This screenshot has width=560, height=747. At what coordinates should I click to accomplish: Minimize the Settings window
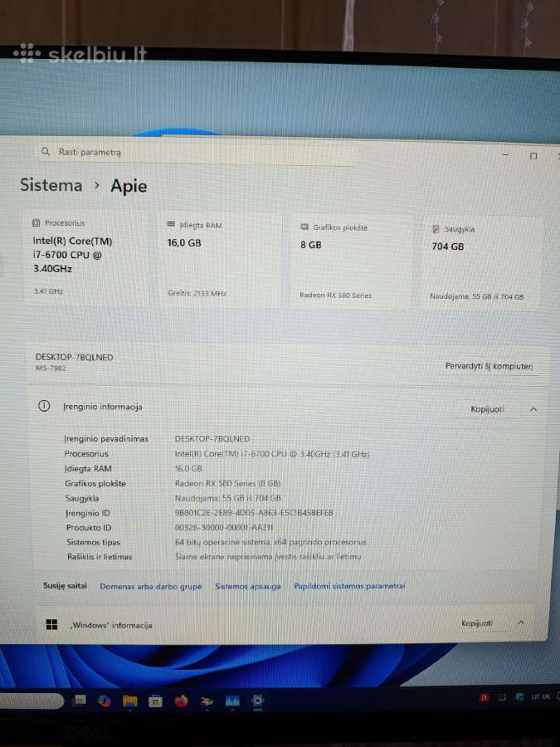pyautogui.click(x=505, y=155)
